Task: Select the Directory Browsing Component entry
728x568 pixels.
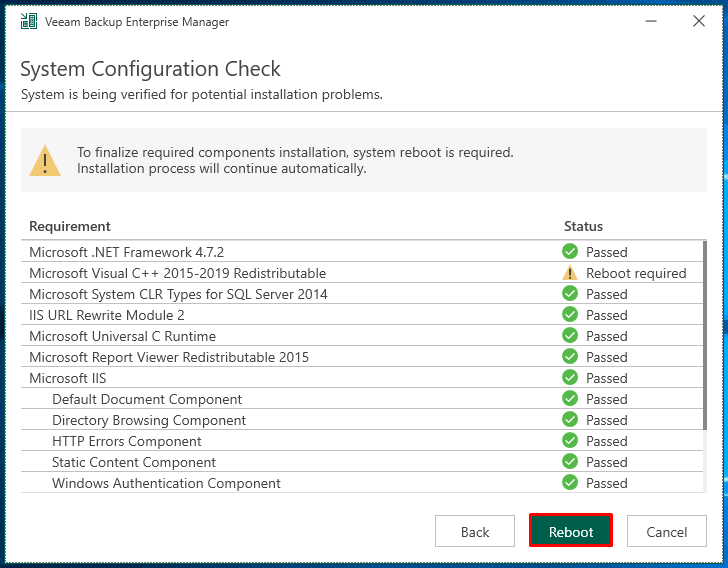Action: (362, 419)
